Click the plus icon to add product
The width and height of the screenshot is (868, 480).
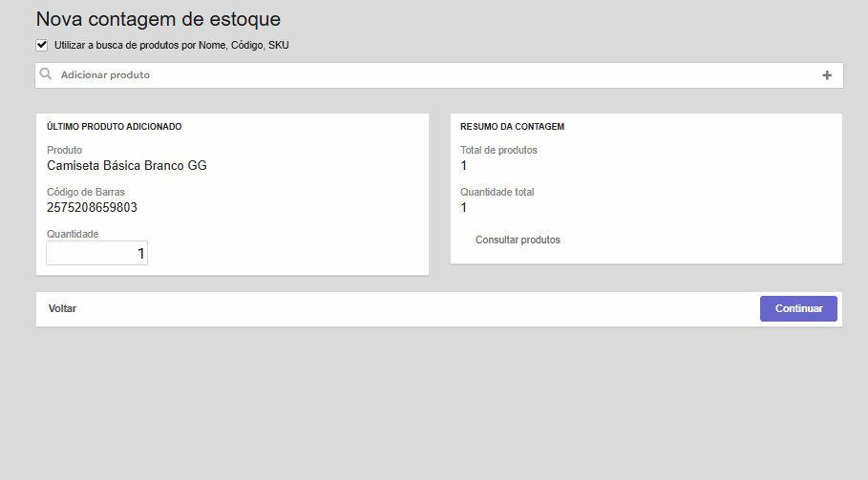tap(827, 75)
